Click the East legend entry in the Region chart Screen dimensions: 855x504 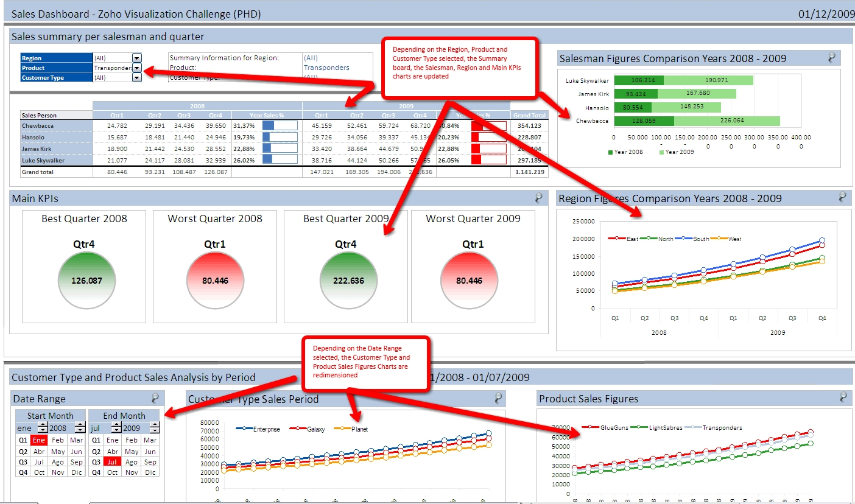(624, 239)
